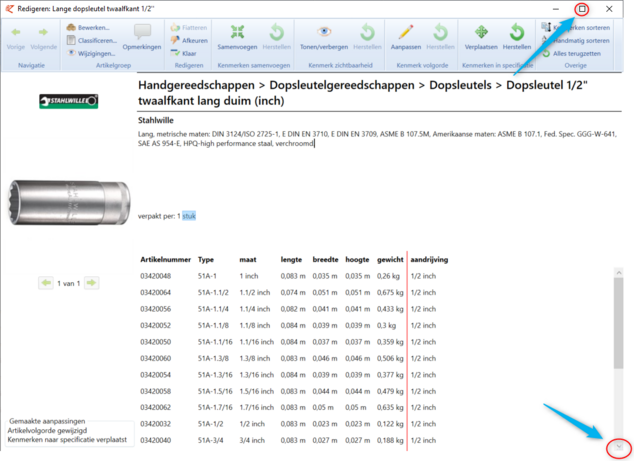Image resolution: width=634 pixels, height=461 pixels.
Task: Click the Stahlwille brand logo
Action: point(68,101)
